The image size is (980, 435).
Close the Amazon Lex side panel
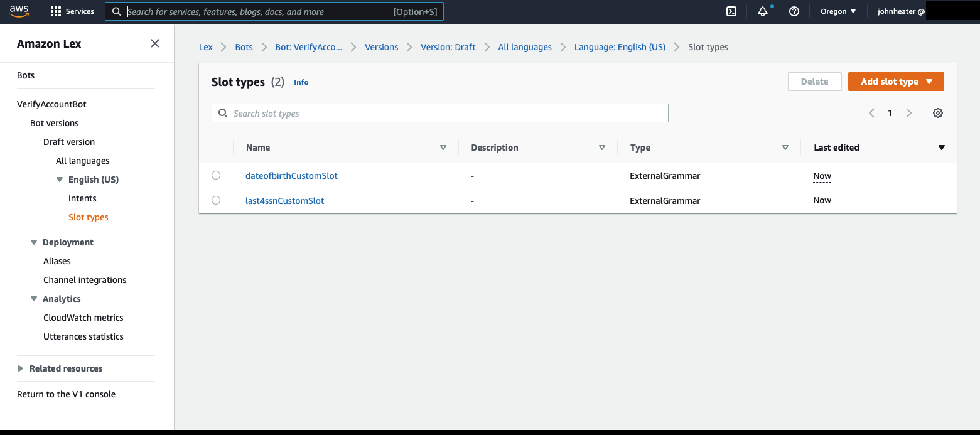(155, 43)
